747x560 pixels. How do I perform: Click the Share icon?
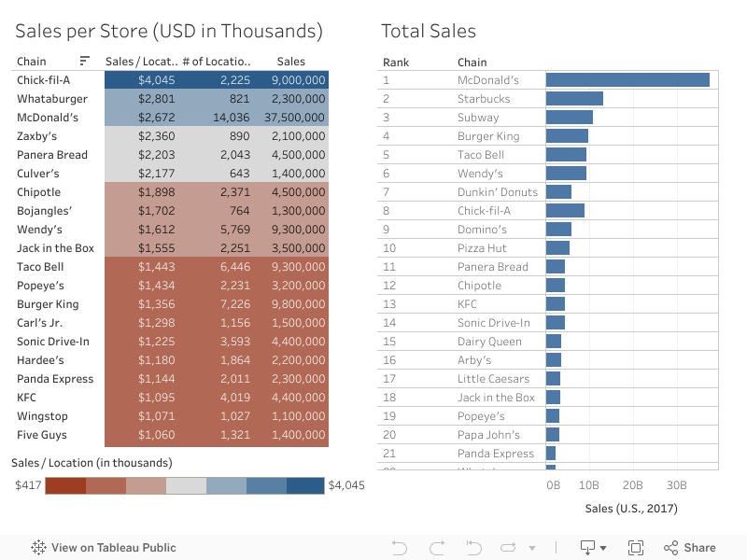tap(670, 548)
